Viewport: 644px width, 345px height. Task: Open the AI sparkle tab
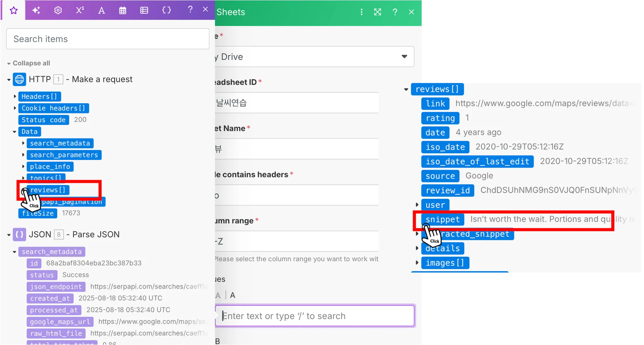36,10
